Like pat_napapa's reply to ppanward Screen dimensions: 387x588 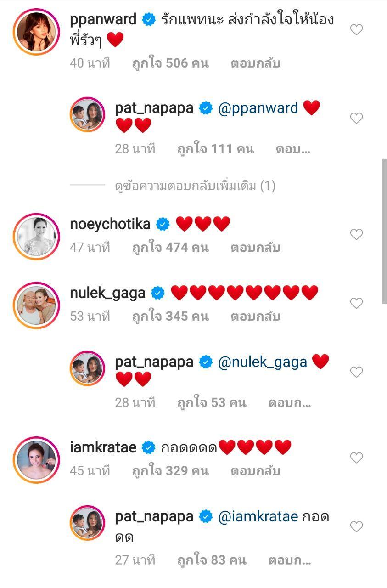click(x=356, y=119)
